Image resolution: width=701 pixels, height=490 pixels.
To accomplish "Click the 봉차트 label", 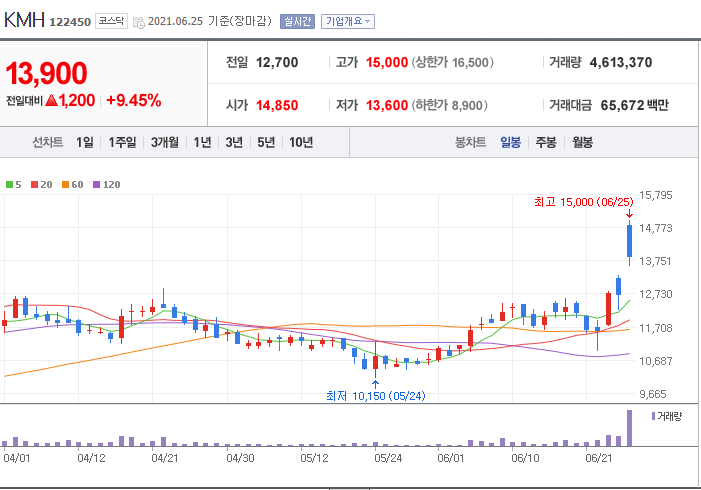I will (x=470, y=142).
